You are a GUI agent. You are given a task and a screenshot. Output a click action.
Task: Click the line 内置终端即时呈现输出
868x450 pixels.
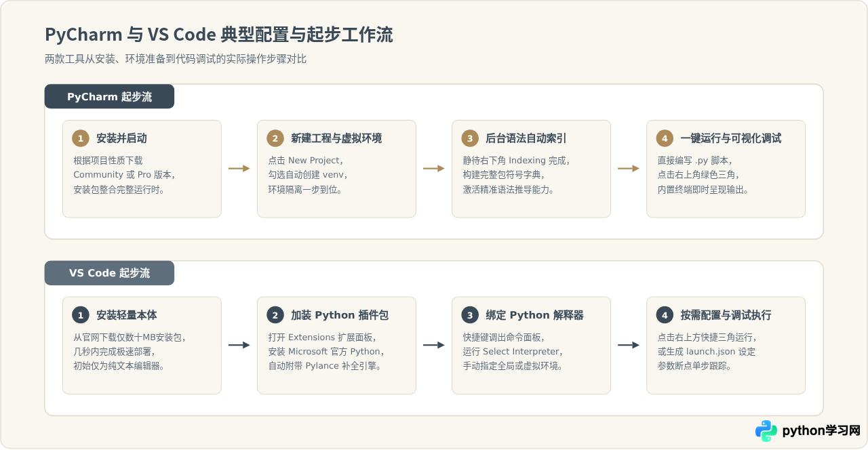(703, 189)
